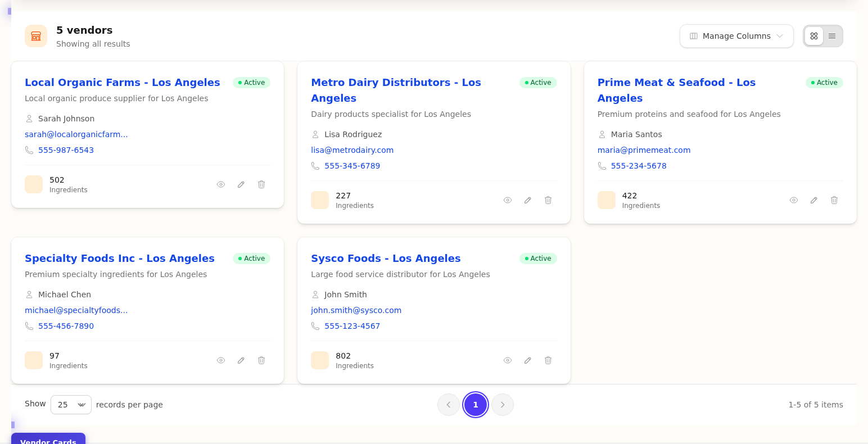Switch to list view layout

832,36
